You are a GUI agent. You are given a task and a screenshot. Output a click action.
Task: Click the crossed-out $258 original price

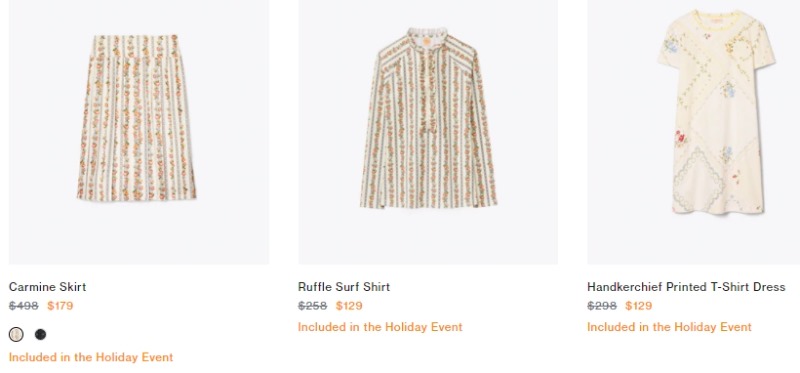pos(313,306)
